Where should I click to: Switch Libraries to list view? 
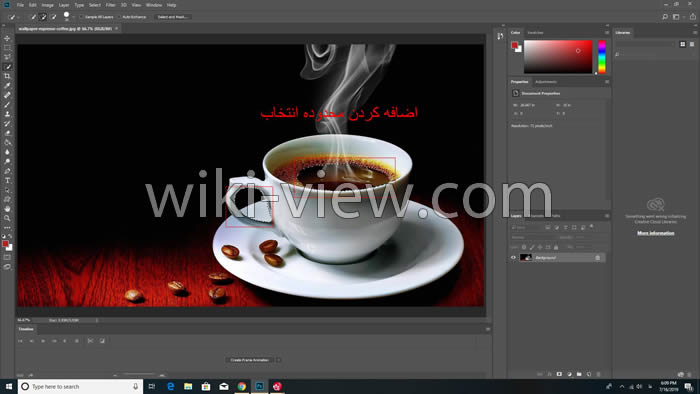point(692,44)
